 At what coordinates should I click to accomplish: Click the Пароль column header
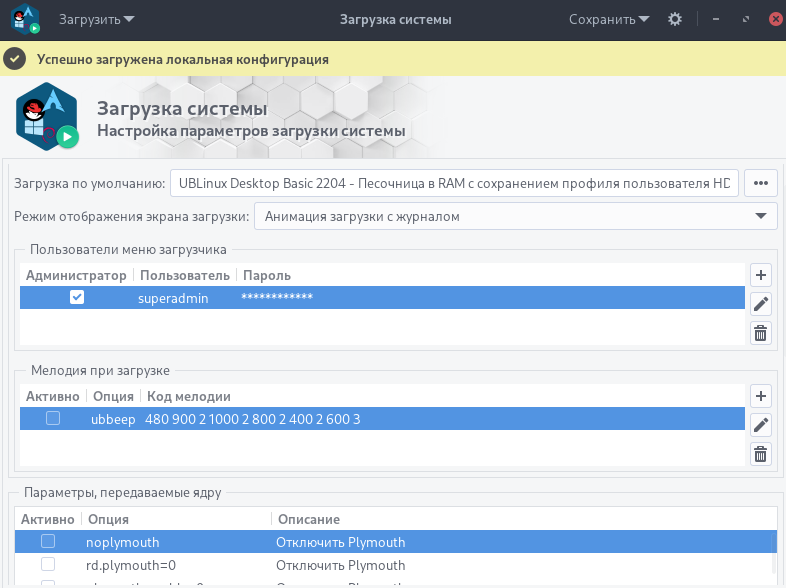pos(267,275)
